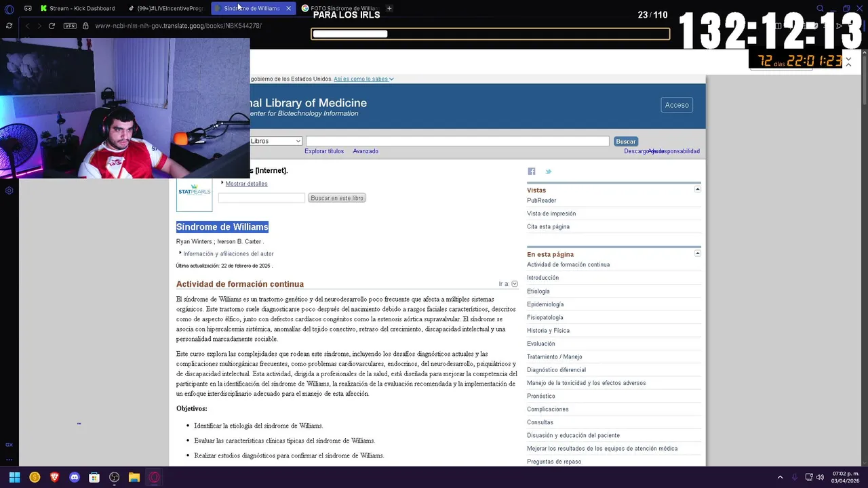The image size is (868, 488).
Task: Open Vista de impresión link
Action: [x=551, y=213]
